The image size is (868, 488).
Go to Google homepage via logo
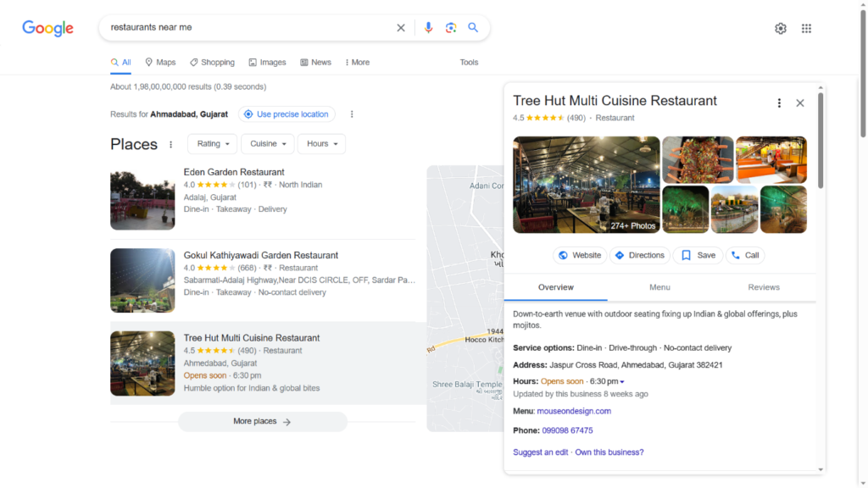(x=47, y=28)
